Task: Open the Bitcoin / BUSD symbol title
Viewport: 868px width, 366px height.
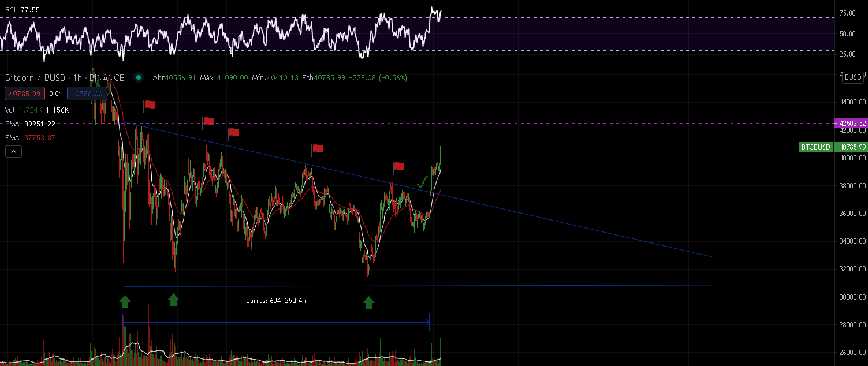Action: coord(65,77)
